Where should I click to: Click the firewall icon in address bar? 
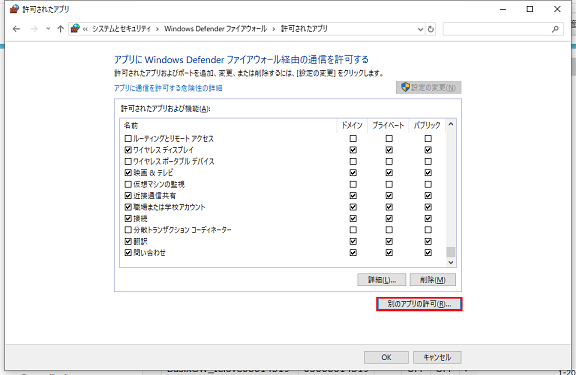(x=75, y=29)
